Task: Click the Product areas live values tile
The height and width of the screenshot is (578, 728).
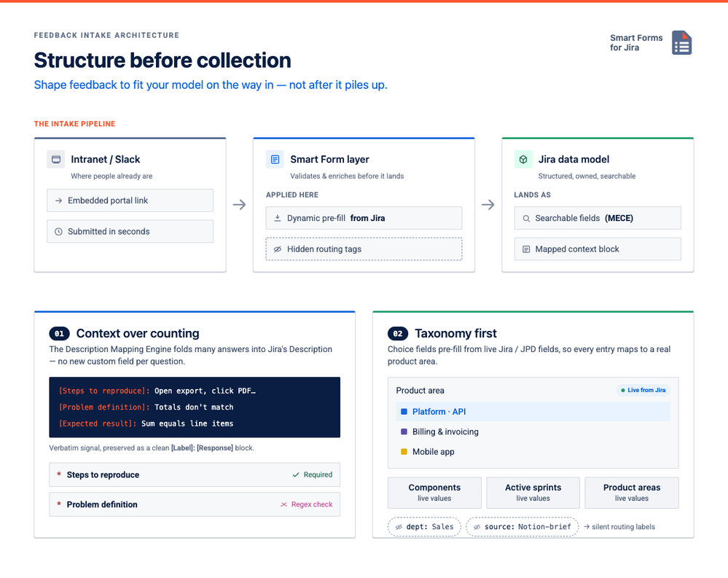Action: [x=632, y=493]
